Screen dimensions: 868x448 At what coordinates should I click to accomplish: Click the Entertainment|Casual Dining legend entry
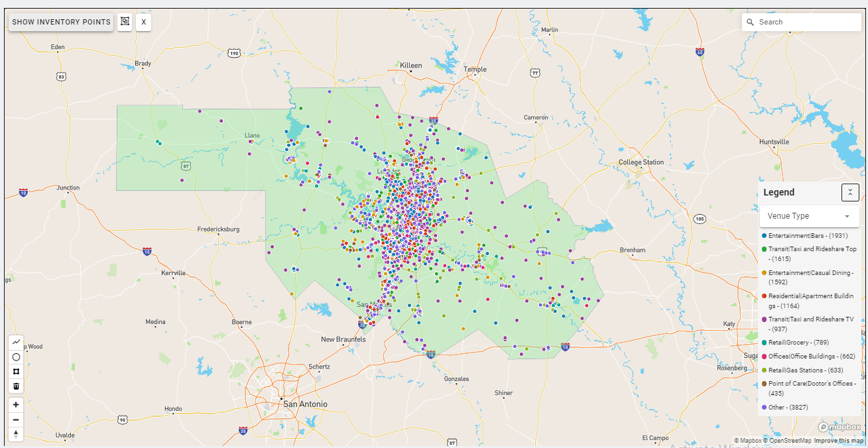[809, 278]
